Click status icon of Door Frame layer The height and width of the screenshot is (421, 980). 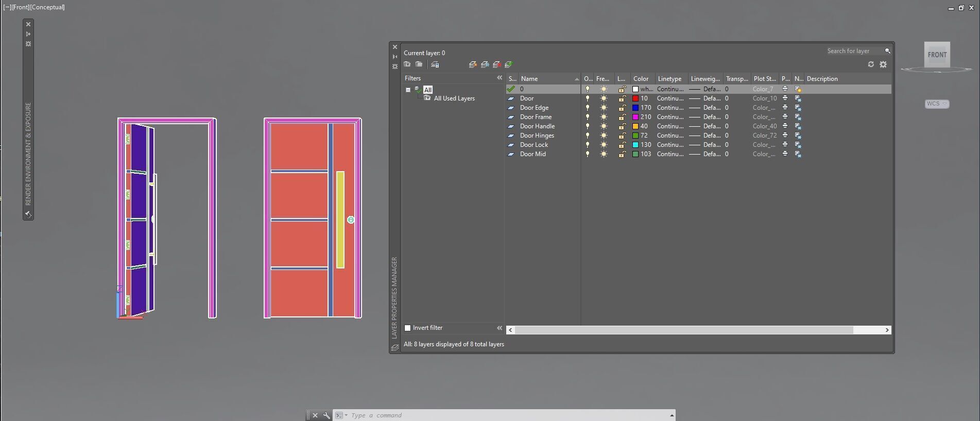coord(511,117)
